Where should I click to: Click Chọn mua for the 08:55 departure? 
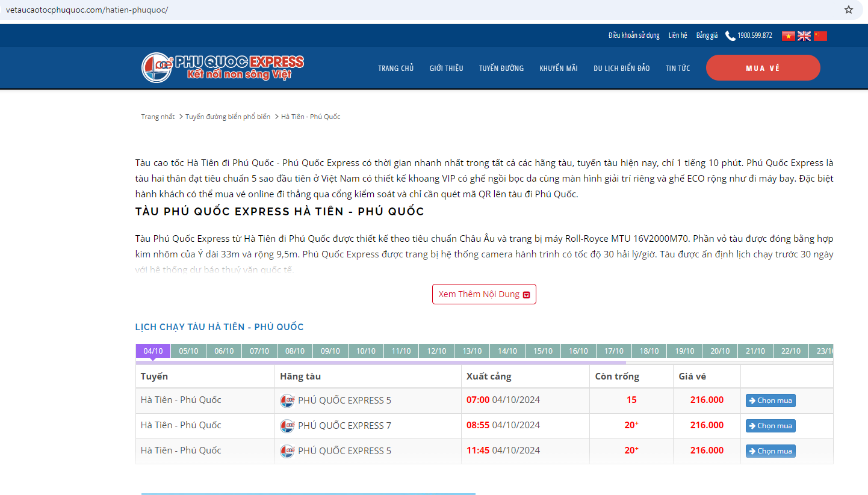(770, 426)
